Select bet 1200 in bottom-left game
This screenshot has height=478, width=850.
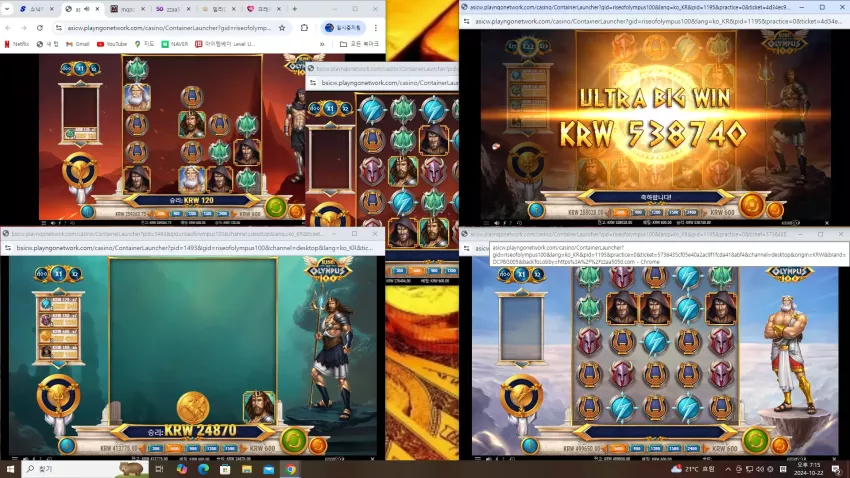click(211, 448)
